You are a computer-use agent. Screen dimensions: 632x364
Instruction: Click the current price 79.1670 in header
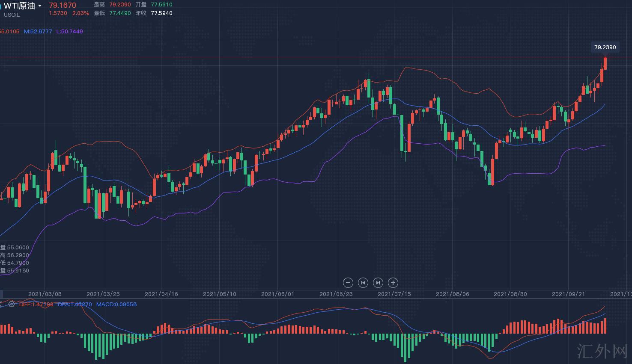[x=63, y=5]
